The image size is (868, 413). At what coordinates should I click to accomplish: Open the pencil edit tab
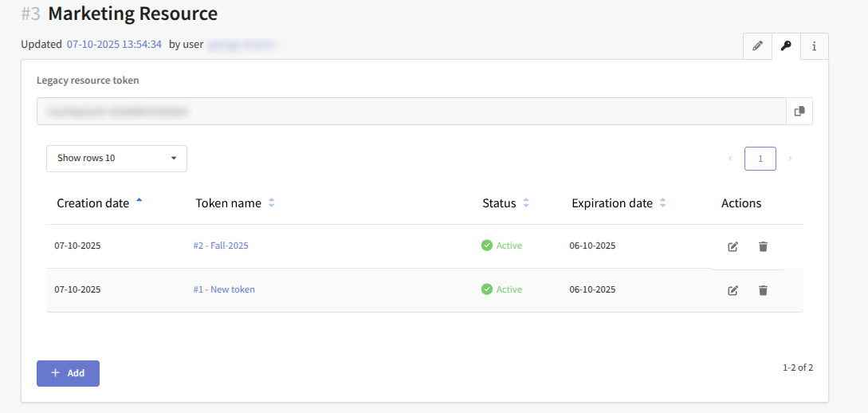point(757,46)
